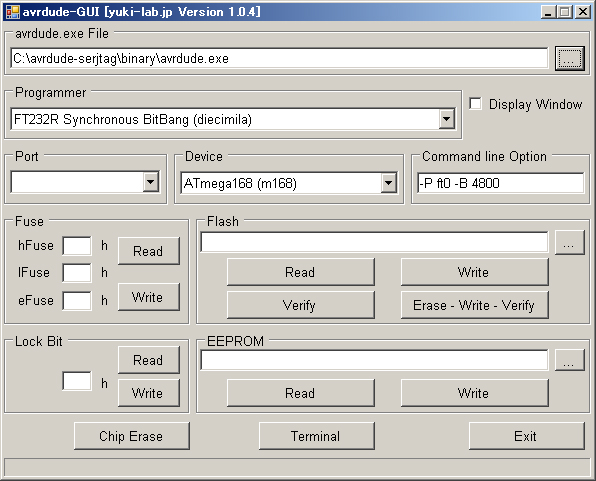Click the Command line Option text field
Image resolution: width=596 pixels, height=481 pixels.
click(500, 183)
